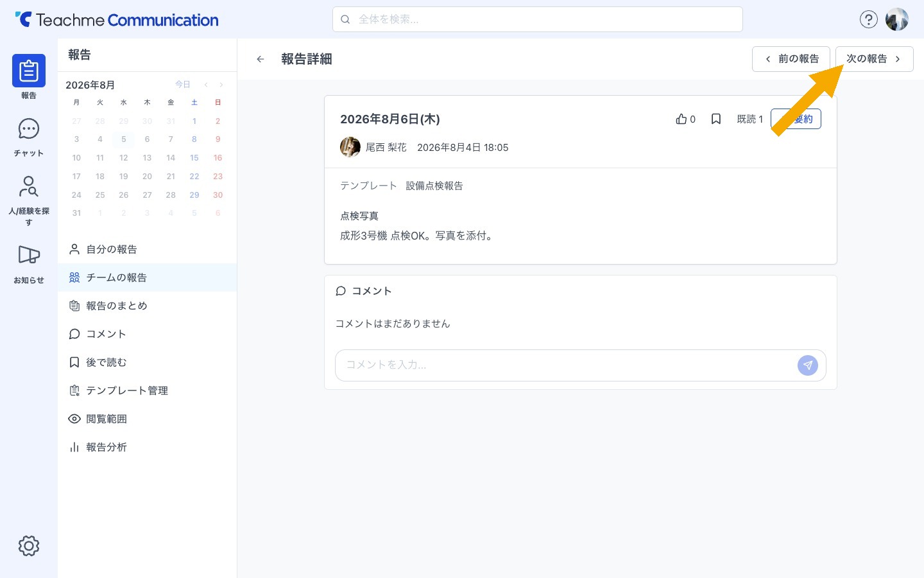Go to next month in calendar

[x=221, y=85]
